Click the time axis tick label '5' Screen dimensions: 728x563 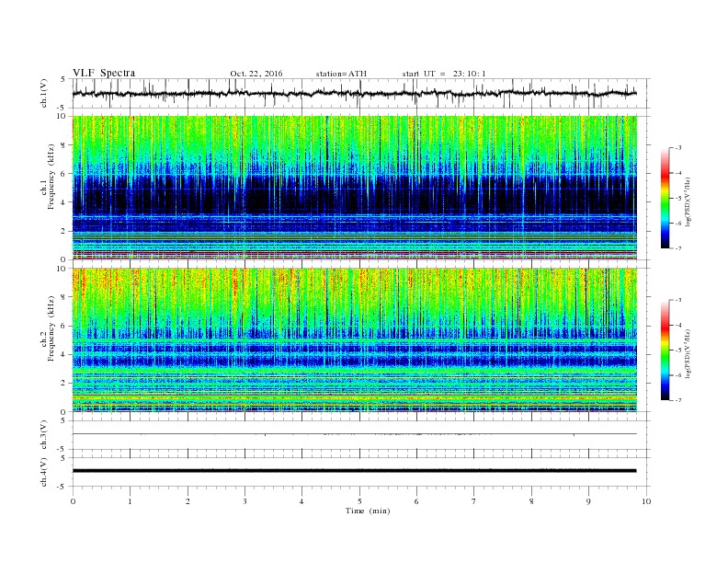[x=359, y=501]
